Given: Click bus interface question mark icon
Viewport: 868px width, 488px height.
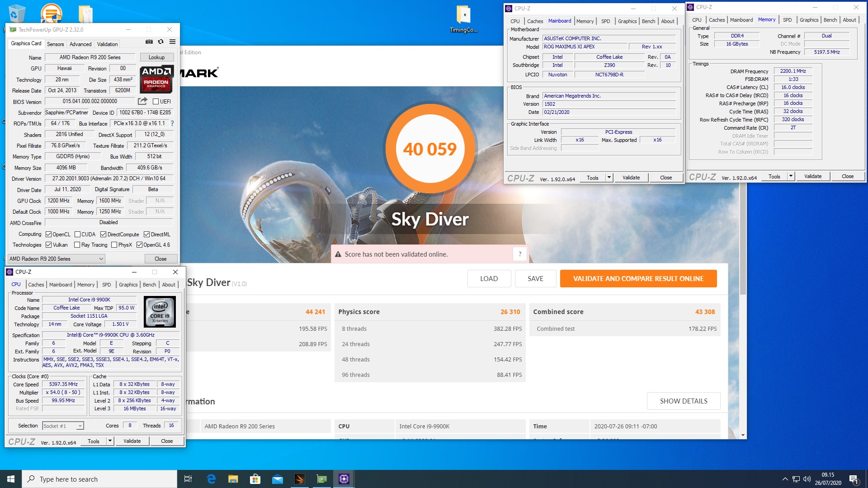Looking at the screenshot, I should tap(172, 123).
